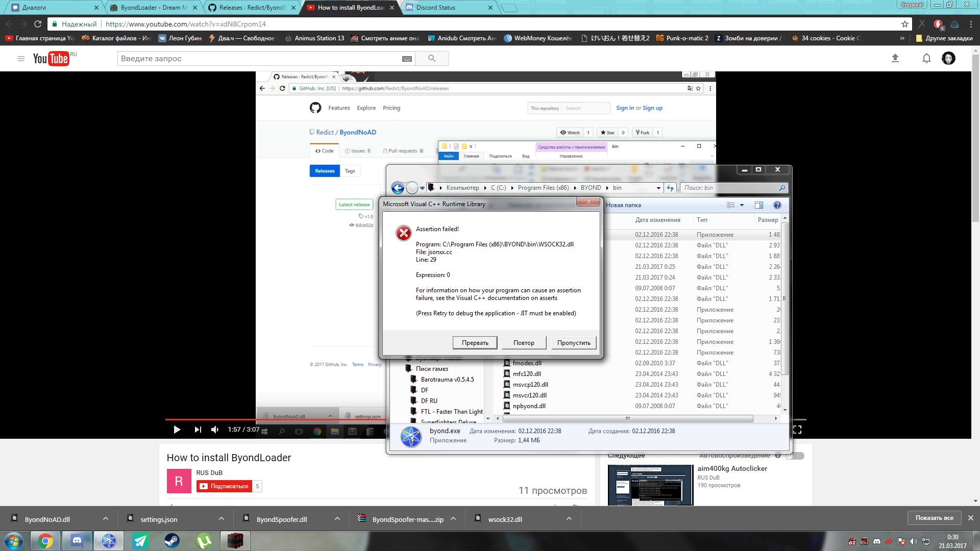Go back in the Explorer window
The height and width of the screenshot is (551, 980).
(398, 188)
